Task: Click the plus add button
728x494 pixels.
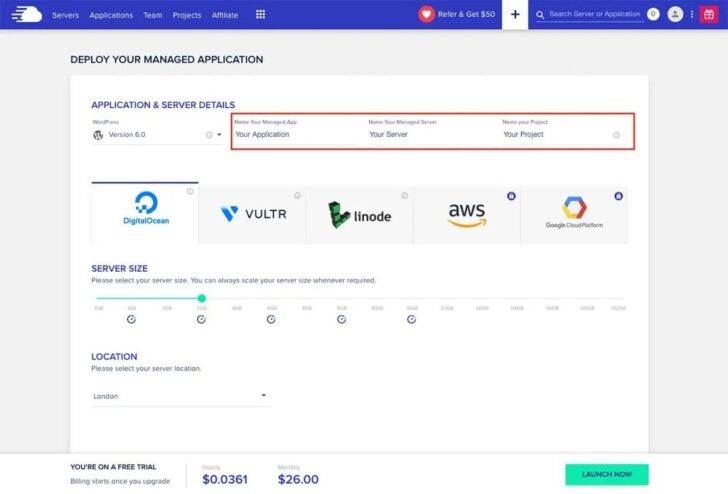Action: pyautogui.click(x=515, y=14)
